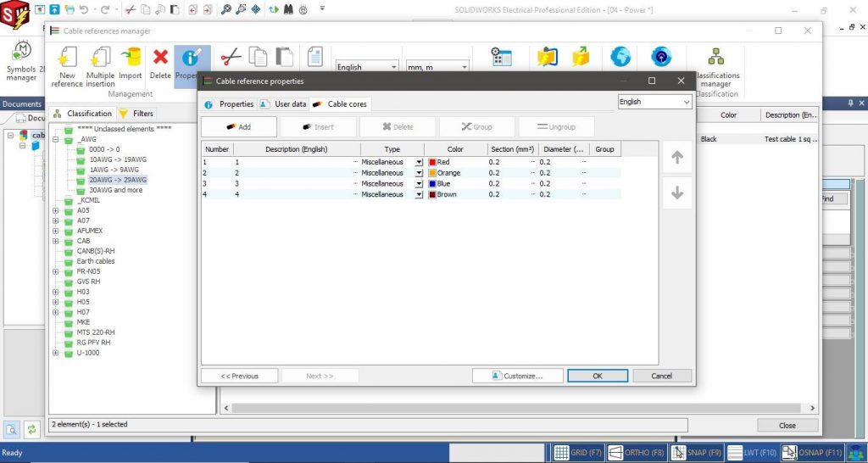The width and height of the screenshot is (868, 463).
Task: Toggle ORTHO (F8) mode
Action: coord(636,453)
